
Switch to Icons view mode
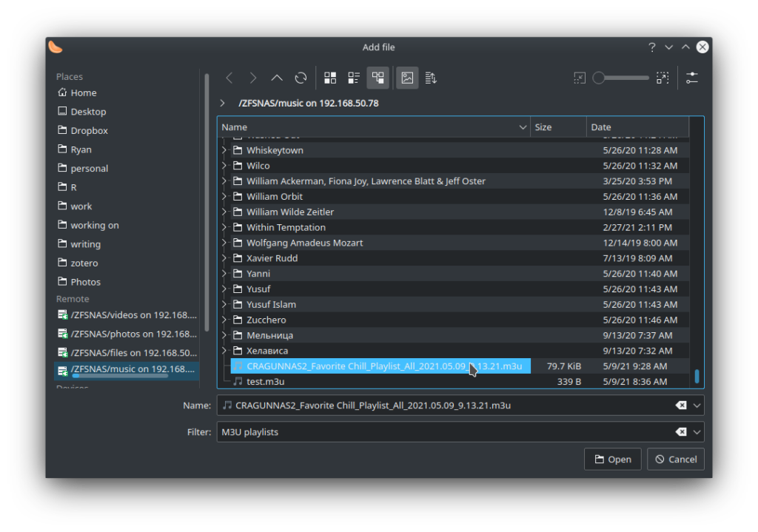[x=330, y=78]
